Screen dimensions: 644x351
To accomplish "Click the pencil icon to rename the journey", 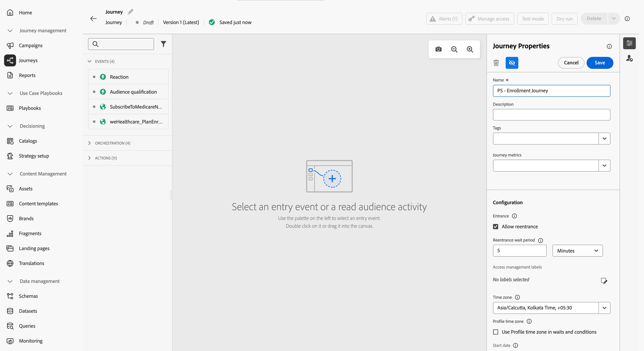I will pos(131,12).
